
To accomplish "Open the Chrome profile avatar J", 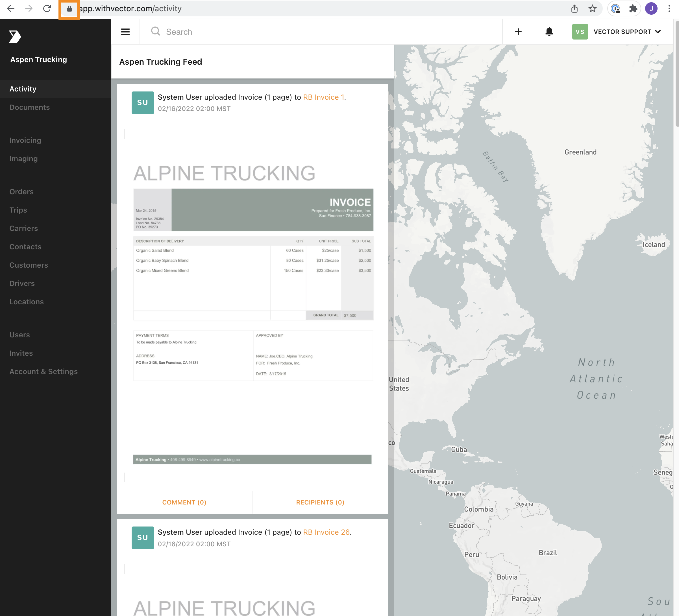I will pos(651,9).
